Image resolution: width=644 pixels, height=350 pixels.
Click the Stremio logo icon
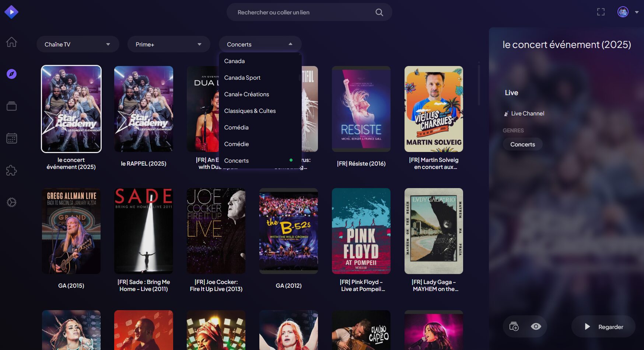11,12
